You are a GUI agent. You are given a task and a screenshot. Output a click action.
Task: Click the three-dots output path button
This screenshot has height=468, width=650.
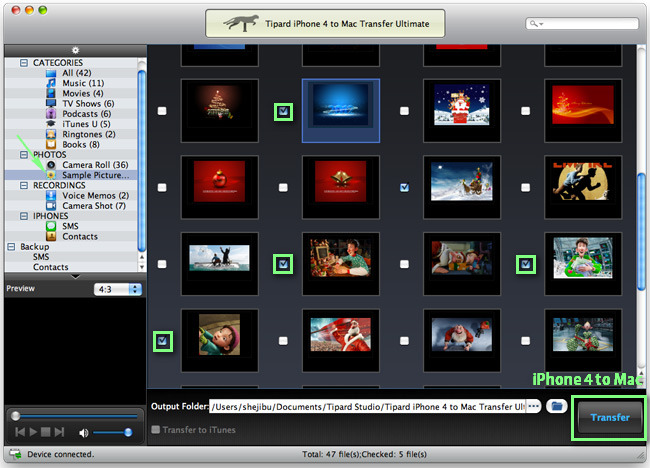tap(534, 406)
